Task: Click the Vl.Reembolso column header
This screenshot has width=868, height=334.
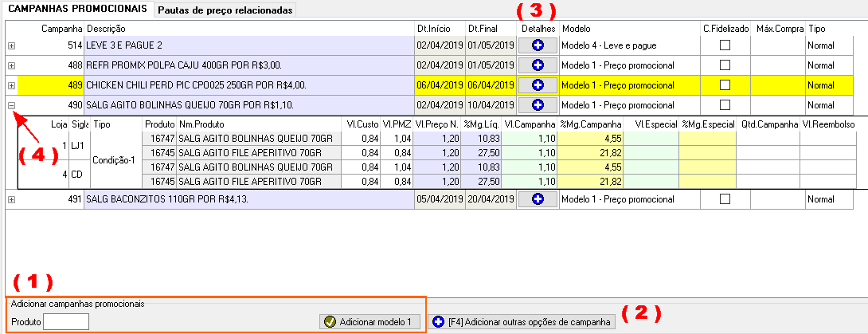Action: [x=828, y=124]
